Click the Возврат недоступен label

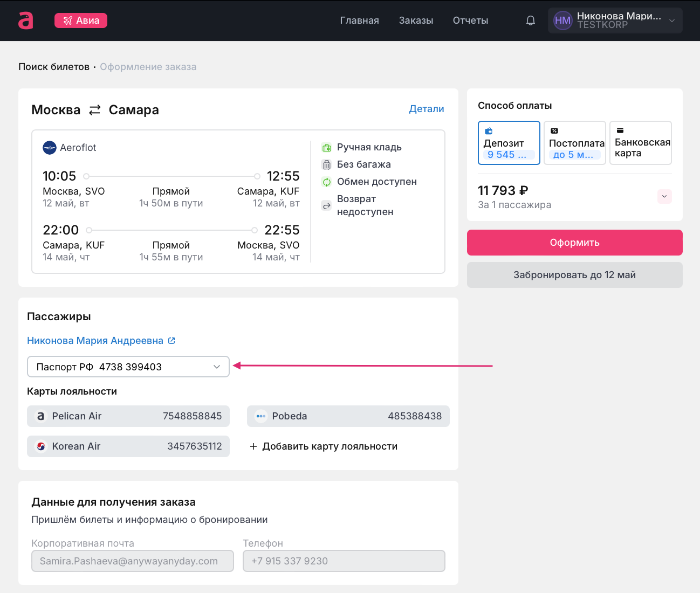pyautogui.click(x=365, y=205)
